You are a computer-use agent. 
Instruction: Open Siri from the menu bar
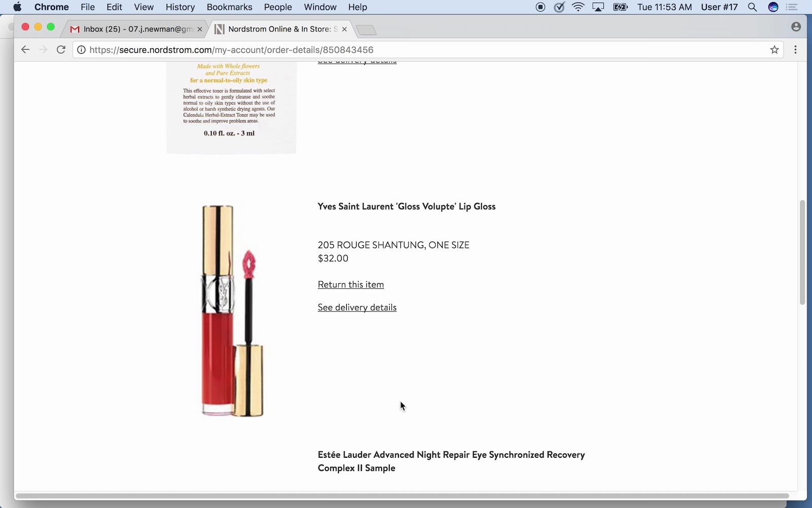point(773,7)
